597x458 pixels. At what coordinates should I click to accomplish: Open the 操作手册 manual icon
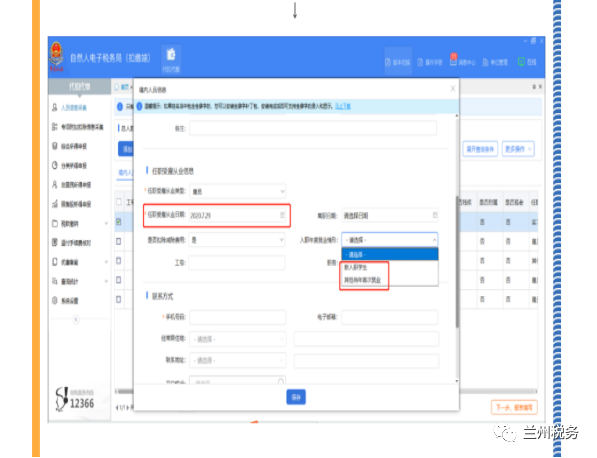[430, 62]
